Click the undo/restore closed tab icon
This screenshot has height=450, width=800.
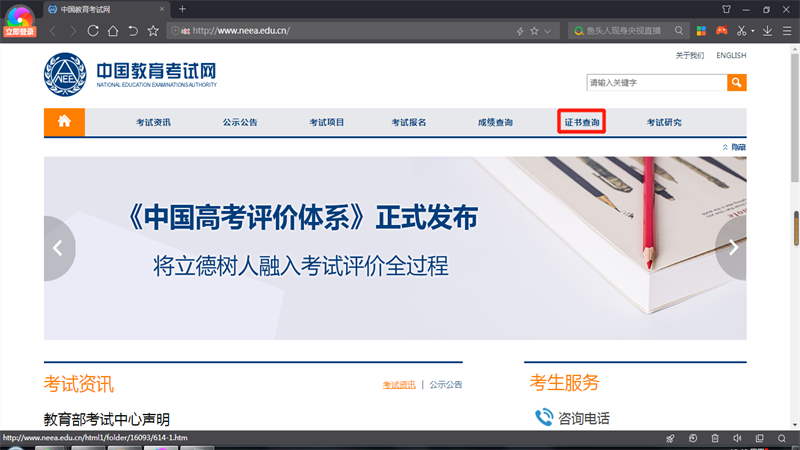point(133,31)
